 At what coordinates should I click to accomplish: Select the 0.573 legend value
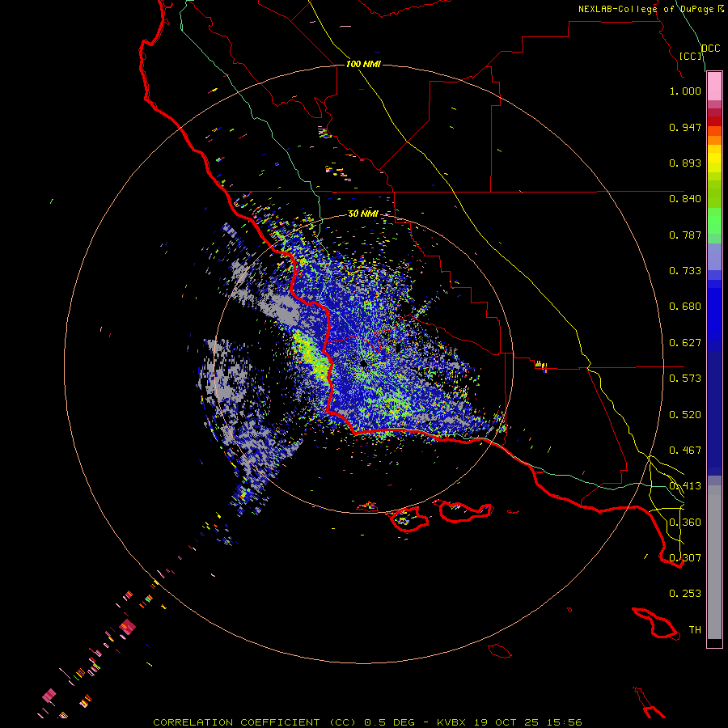pyautogui.click(x=685, y=379)
